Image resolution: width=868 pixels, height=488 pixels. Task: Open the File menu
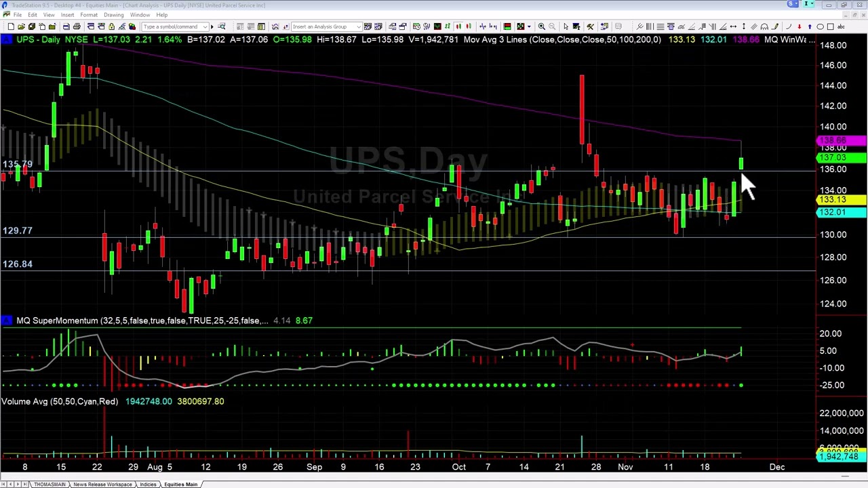[18, 15]
